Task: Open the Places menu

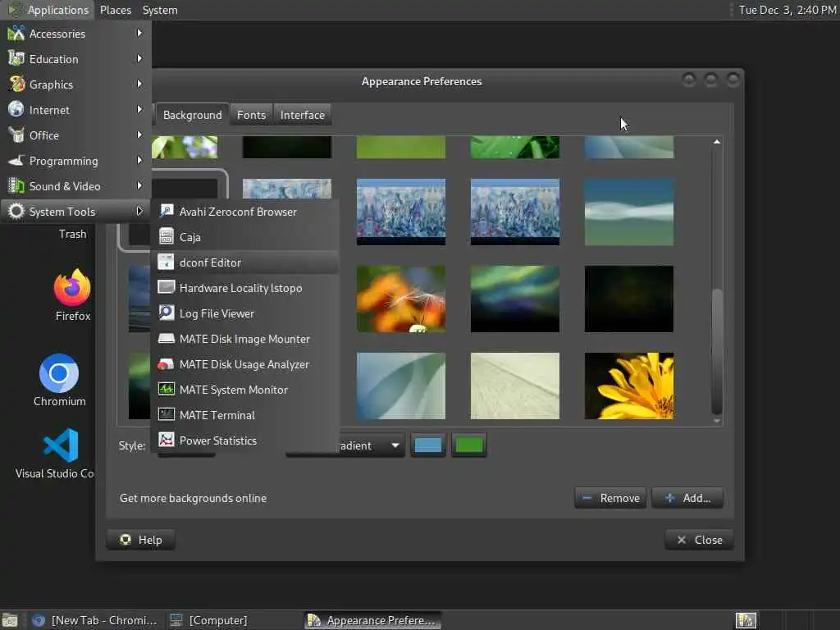Action: pyautogui.click(x=116, y=10)
